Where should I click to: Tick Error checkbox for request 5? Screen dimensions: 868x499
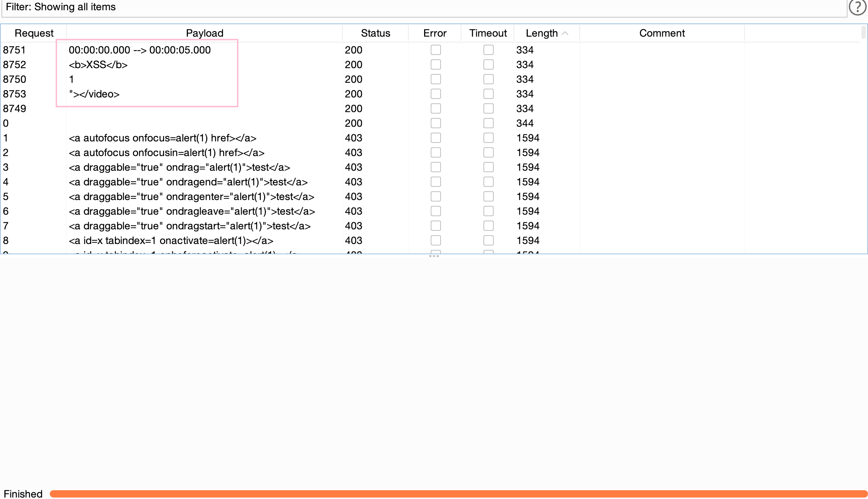point(435,196)
